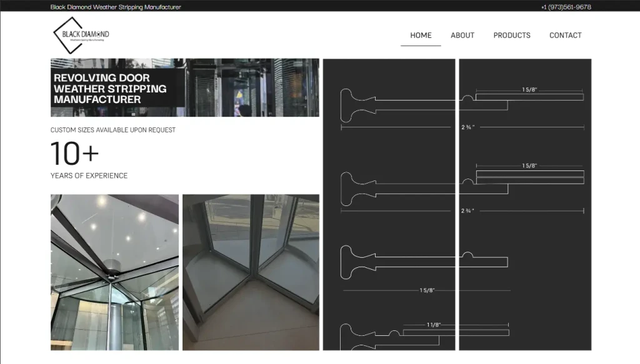Click 'Black Diamond Weather Stripping Manufacturer' header text

click(116, 7)
